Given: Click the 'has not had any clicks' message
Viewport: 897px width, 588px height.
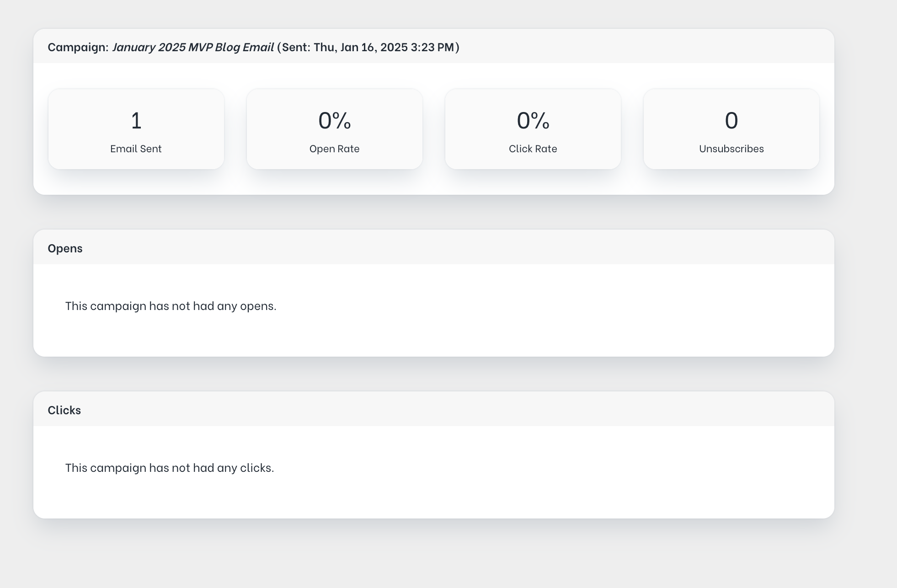Looking at the screenshot, I should pos(169,468).
